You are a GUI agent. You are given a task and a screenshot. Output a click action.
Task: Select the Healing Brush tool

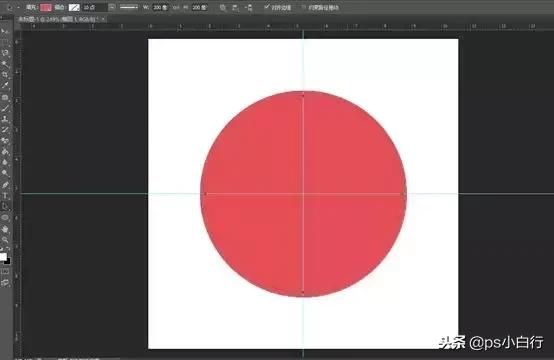coord(5,97)
